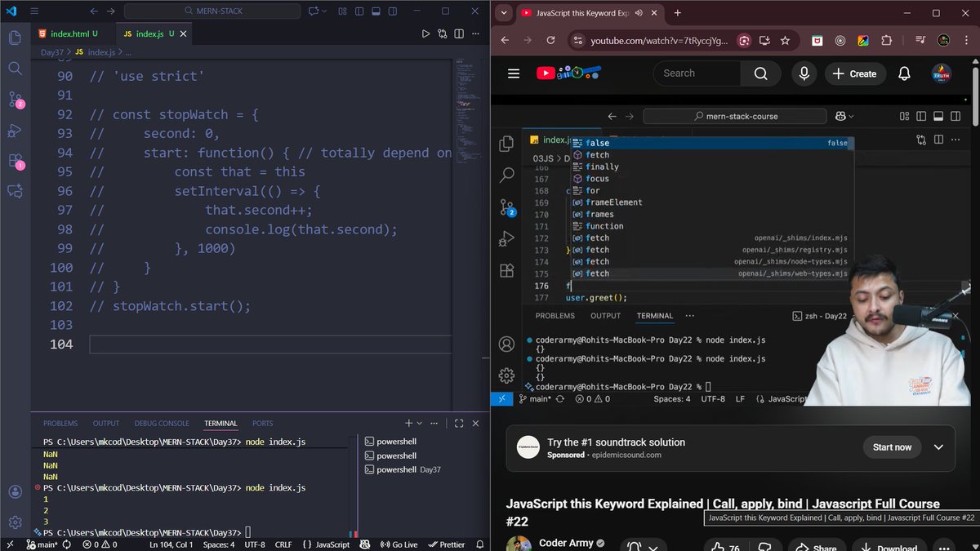Close the index.js editor tab
This screenshot has height=551, width=980.
[x=184, y=33]
